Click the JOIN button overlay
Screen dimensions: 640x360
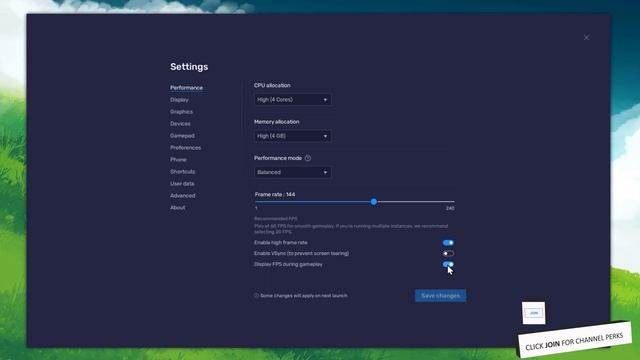coord(533,313)
